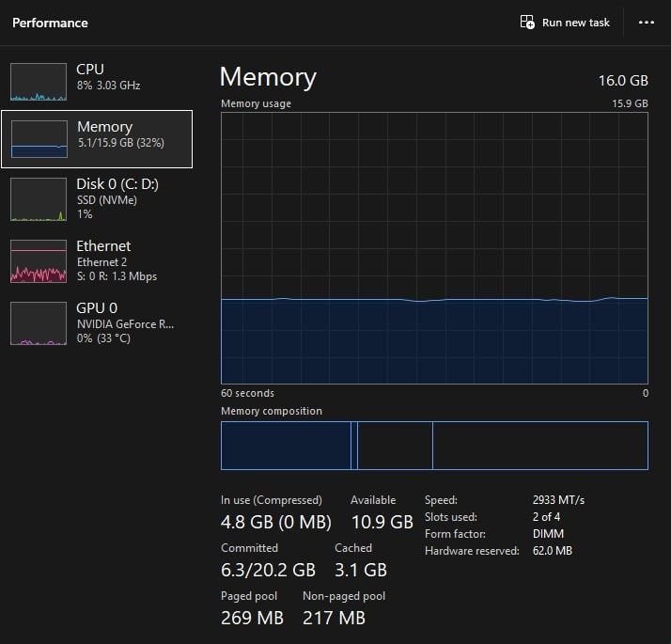671x644 pixels.
Task: Click the GPU 0 mini graph thumbnail
Action: [39, 323]
